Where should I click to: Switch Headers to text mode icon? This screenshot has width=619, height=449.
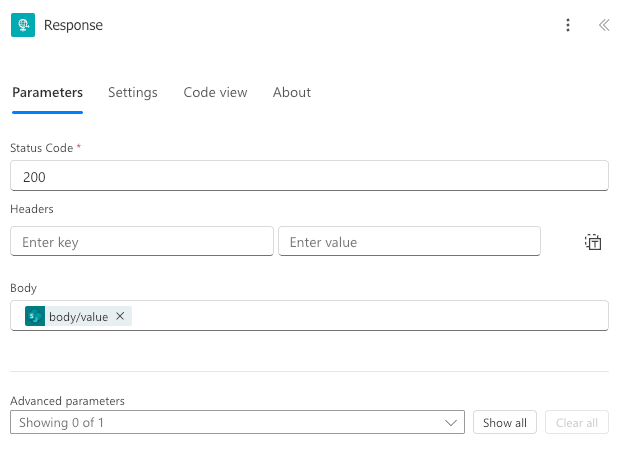tap(593, 242)
